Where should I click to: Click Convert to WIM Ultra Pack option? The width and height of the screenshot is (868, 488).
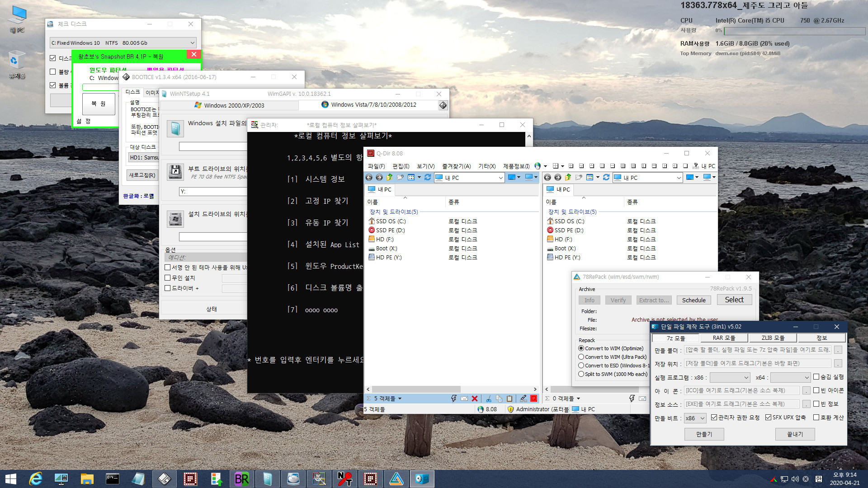coord(581,357)
